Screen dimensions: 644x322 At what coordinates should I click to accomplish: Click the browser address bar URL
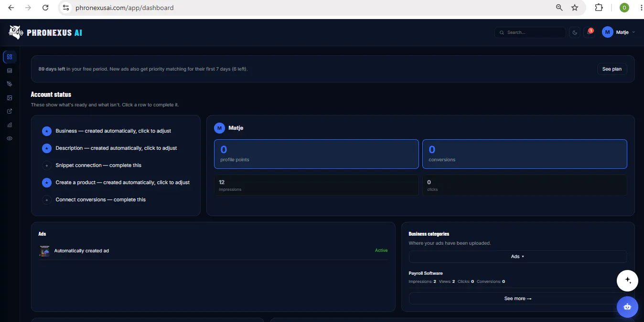coord(124,8)
